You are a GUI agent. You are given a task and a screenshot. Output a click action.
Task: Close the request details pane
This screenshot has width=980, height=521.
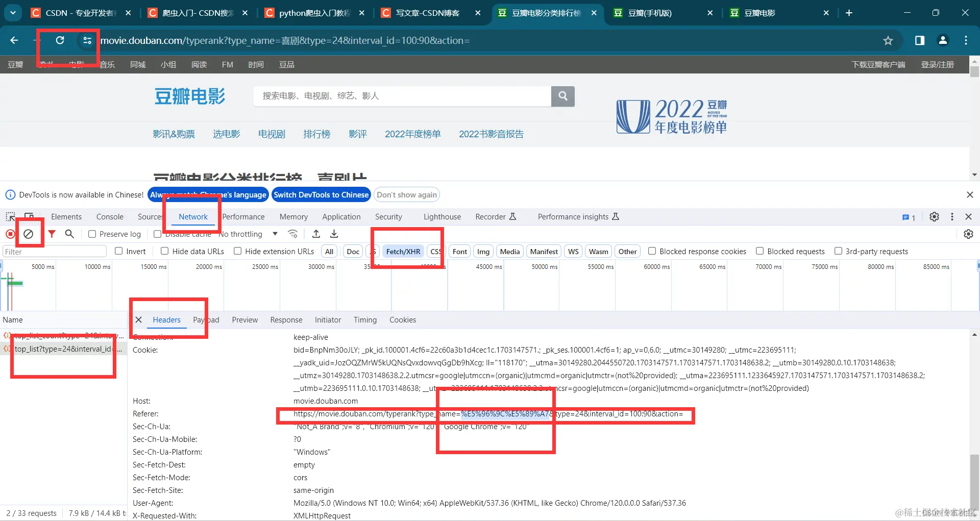click(x=138, y=319)
